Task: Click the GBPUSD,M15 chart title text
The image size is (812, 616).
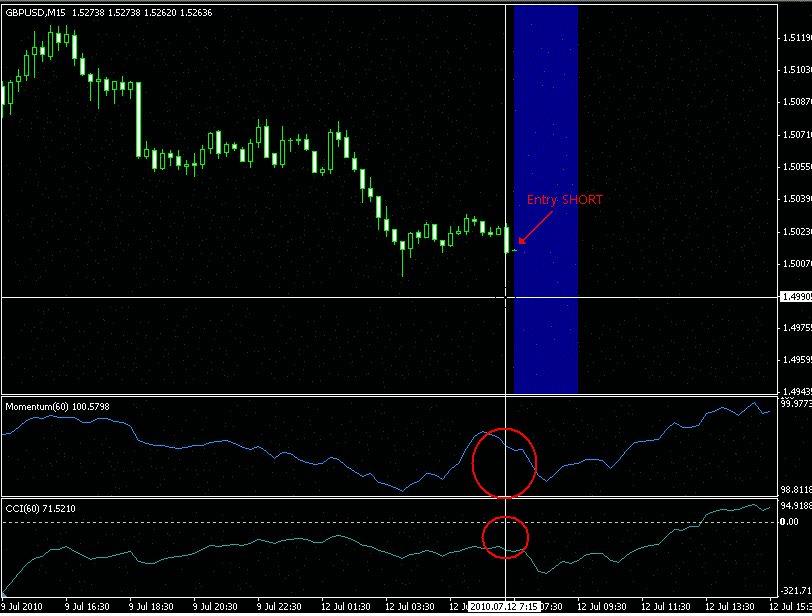Action: pos(35,13)
